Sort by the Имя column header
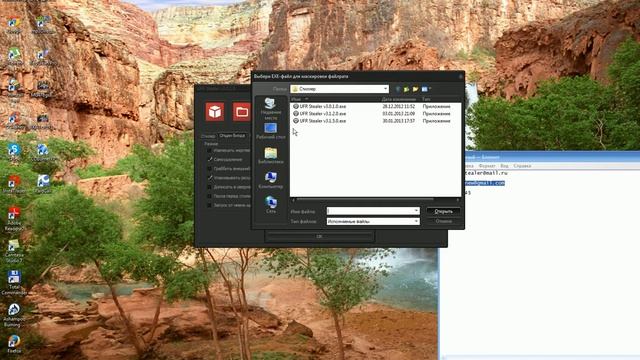The width and height of the screenshot is (640, 360). (296, 99)
